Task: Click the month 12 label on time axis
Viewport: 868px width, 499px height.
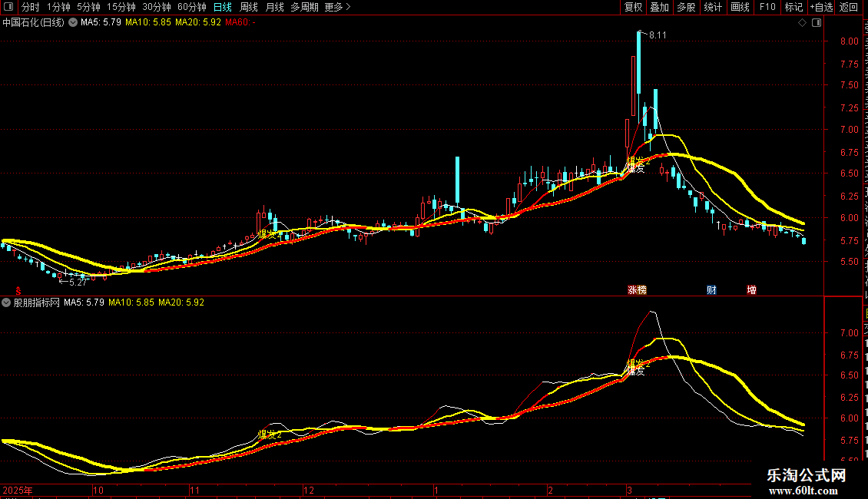Action: pos(309,490)
